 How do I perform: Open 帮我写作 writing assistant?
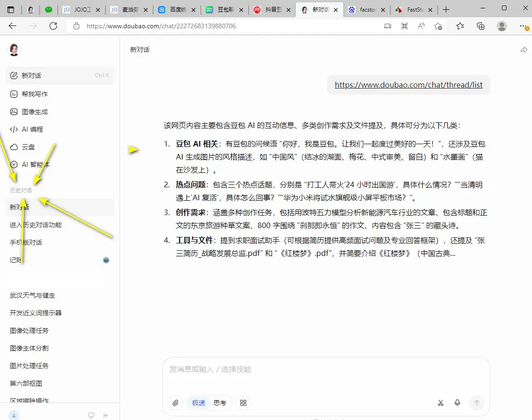pyautogui.click(x=60, y=94)
